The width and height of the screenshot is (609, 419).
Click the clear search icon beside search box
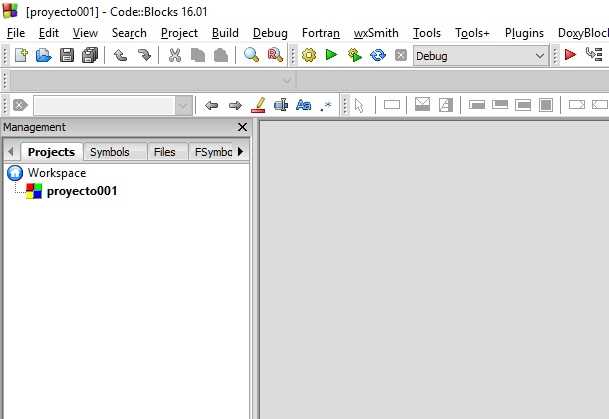20,105
